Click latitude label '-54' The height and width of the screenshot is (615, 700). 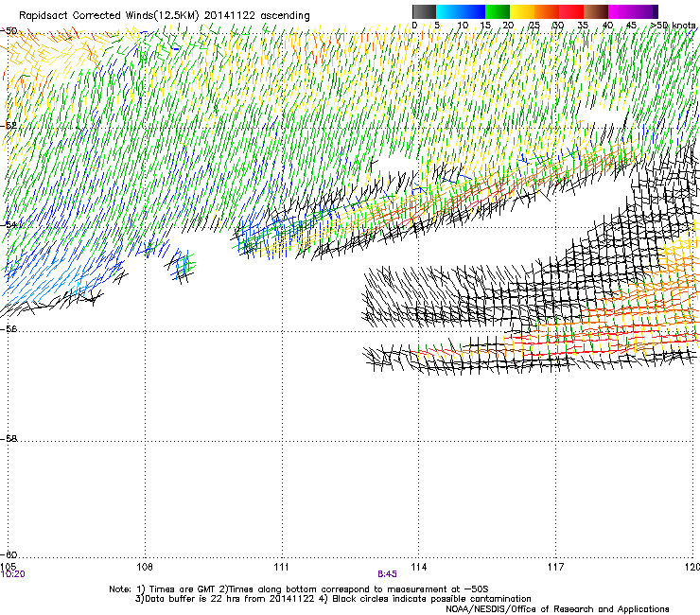pos(9,224)
